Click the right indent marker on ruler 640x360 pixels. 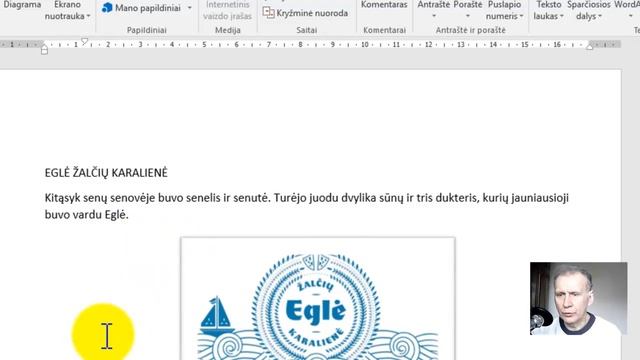pos(589,46)
